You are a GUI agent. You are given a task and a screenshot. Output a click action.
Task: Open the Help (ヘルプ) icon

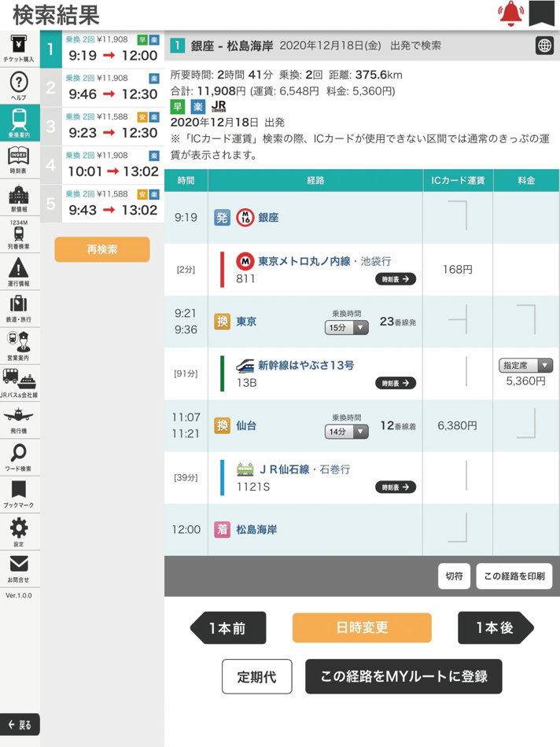(x=19, y=86)
